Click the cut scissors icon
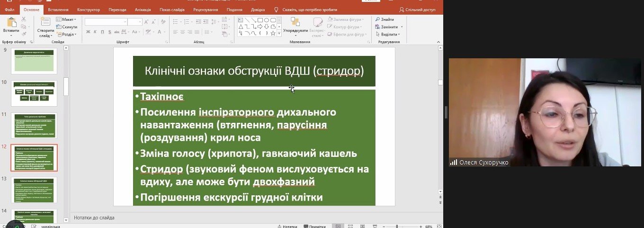The image size is (644, 228). 24,19
